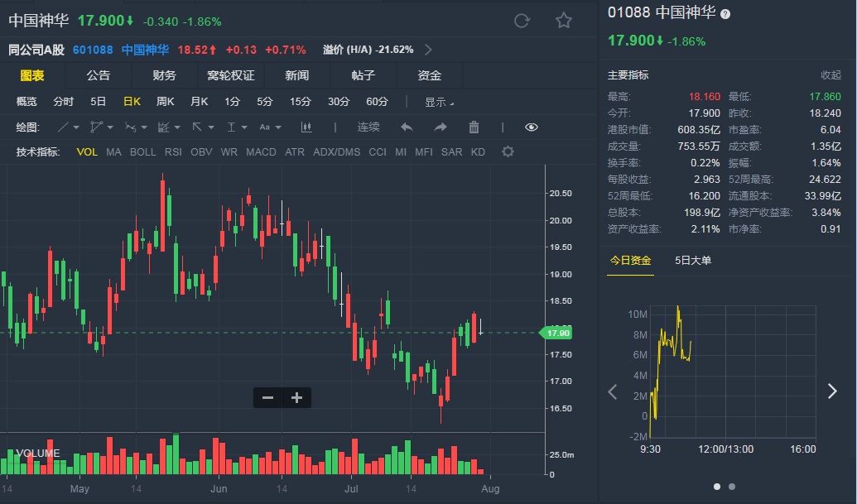
Task: Add 中国神华 to favorites with star
Action: (x=564, y=21)
